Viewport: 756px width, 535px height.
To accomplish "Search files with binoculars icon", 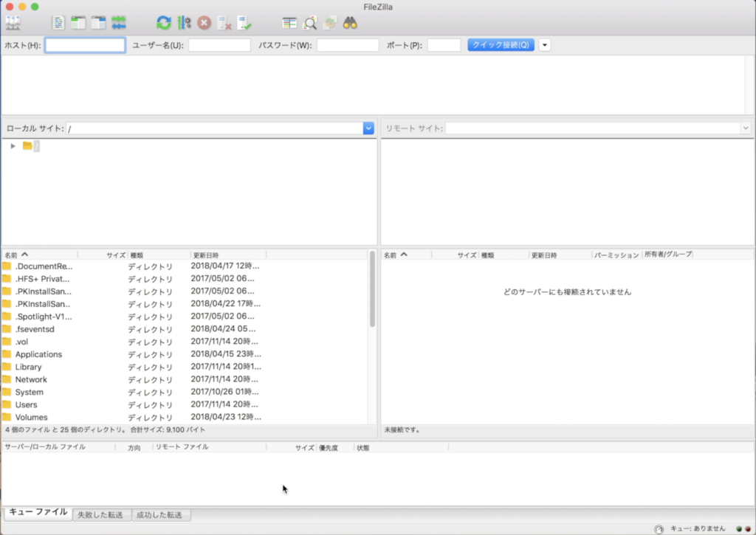I will (350, 23).
